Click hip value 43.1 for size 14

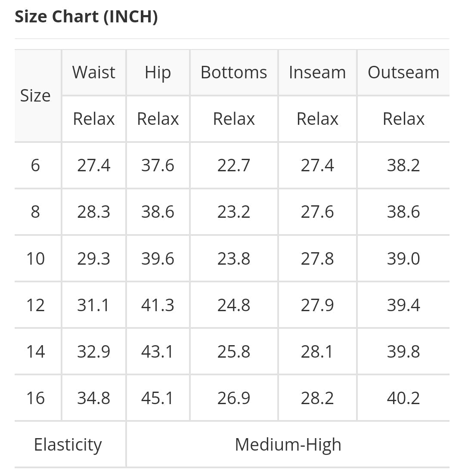(158, 352)
